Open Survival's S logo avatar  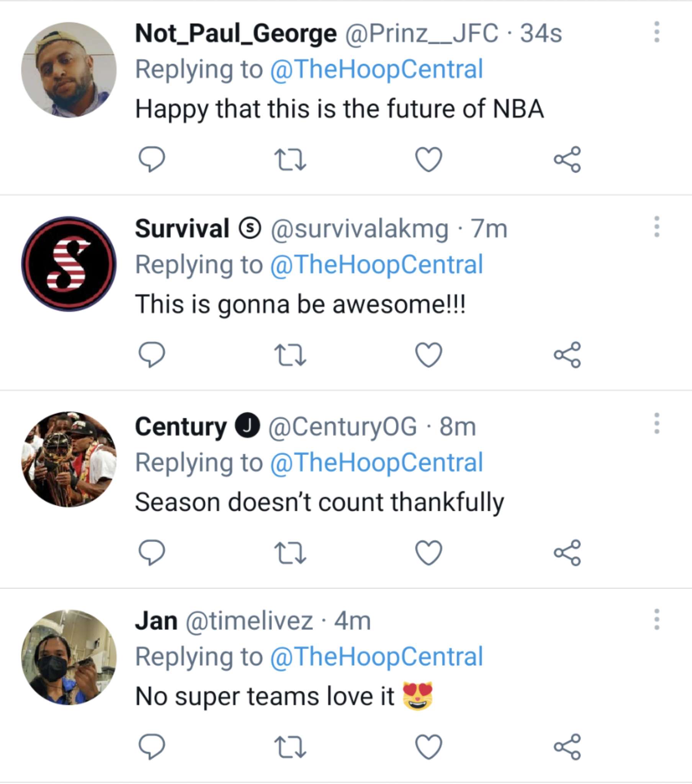(69, 264)
